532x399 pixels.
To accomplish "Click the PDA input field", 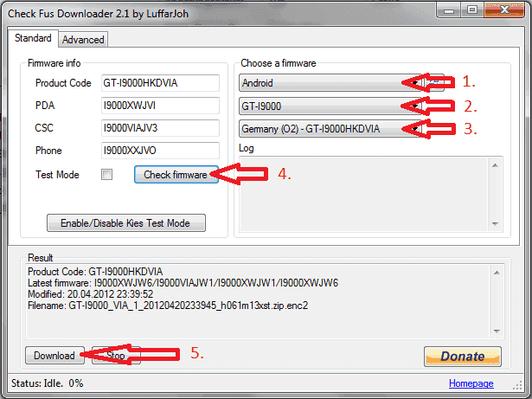I will click(160, 106).
